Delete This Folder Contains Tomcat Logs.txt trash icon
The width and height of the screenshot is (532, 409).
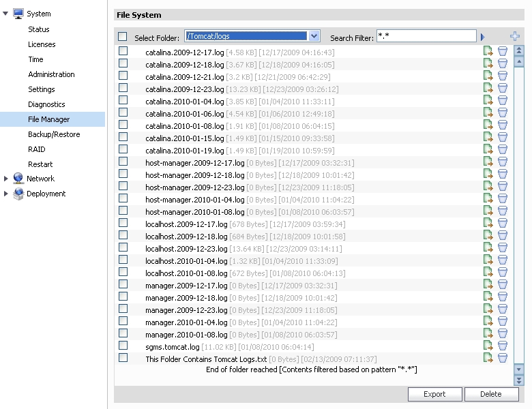point(503,358)
